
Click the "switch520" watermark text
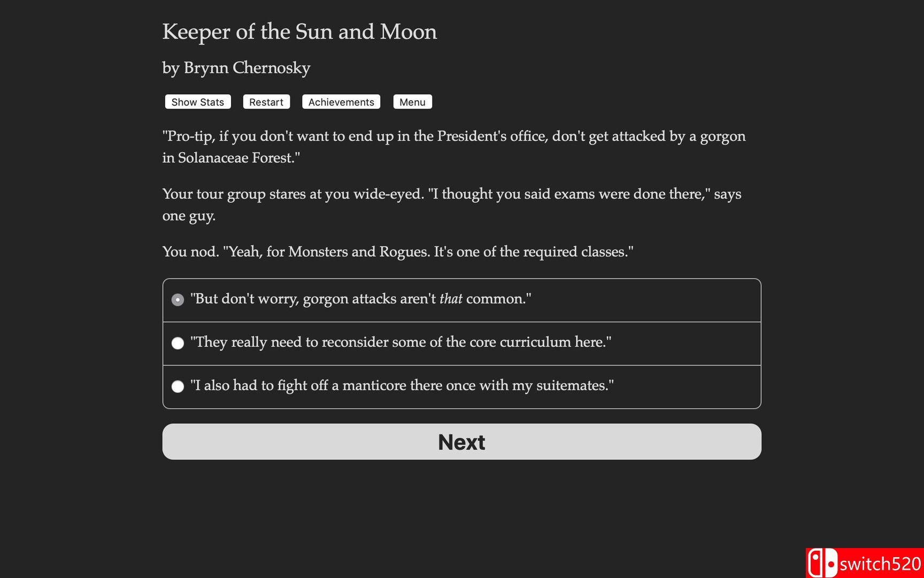pyautogui.click(x=880, y=564)
